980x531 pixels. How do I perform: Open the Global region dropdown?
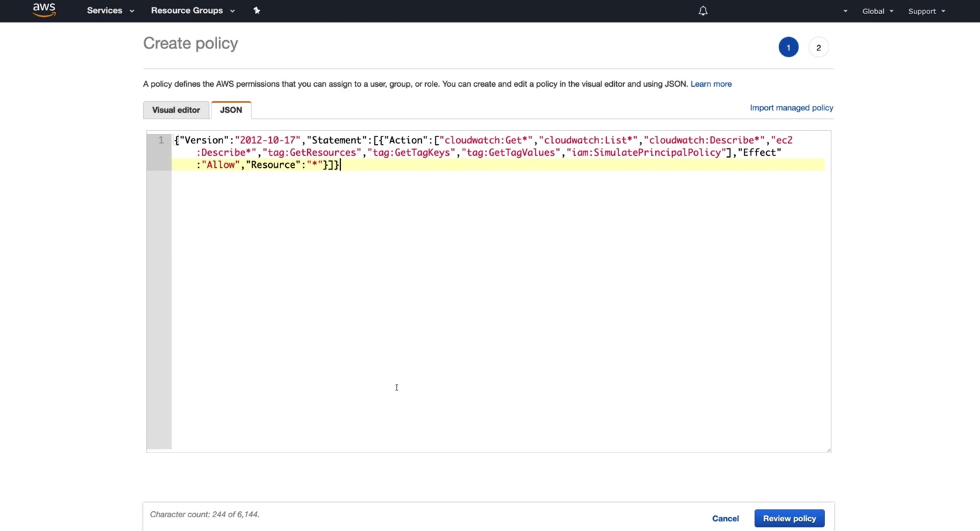[878, 11]
